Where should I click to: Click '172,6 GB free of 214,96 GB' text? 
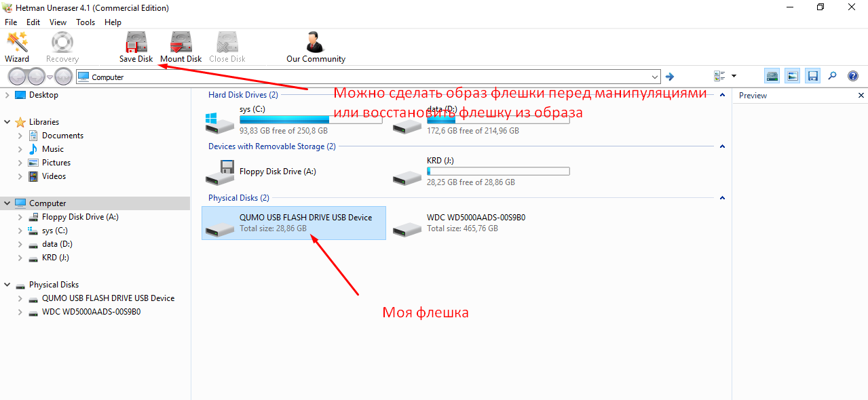pos(473,131)
